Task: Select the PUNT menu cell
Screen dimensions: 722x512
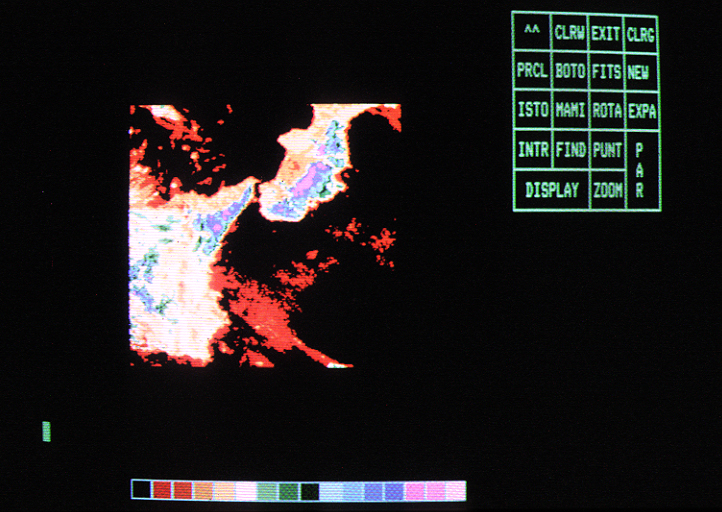Action: [605, 150]
